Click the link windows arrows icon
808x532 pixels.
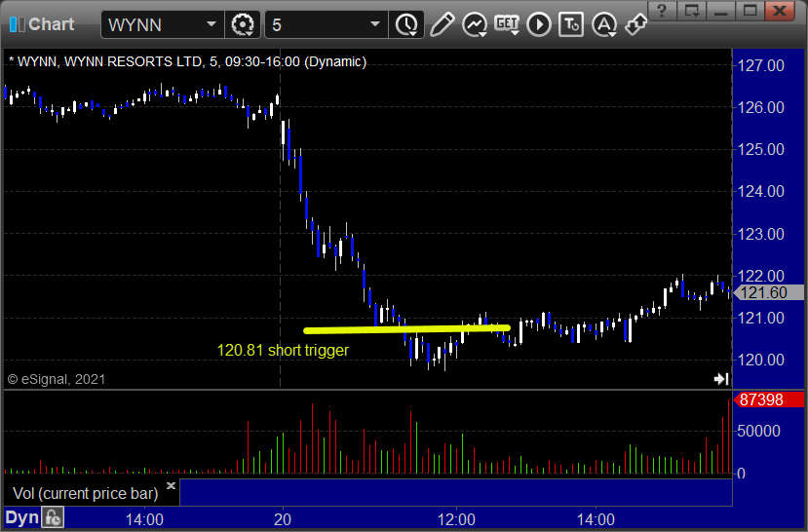[x=635, y=24]
